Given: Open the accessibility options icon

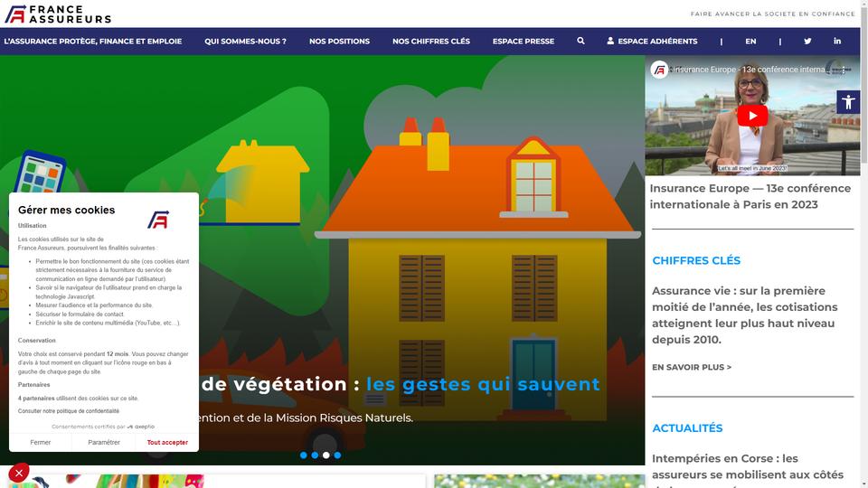Looking at the screenshot, I should 848,102.
